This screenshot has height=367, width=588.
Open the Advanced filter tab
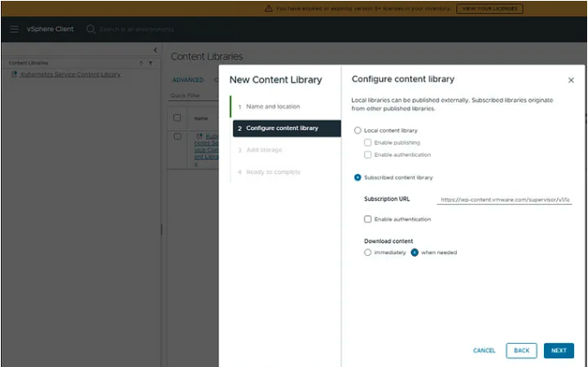coord(188,80)
